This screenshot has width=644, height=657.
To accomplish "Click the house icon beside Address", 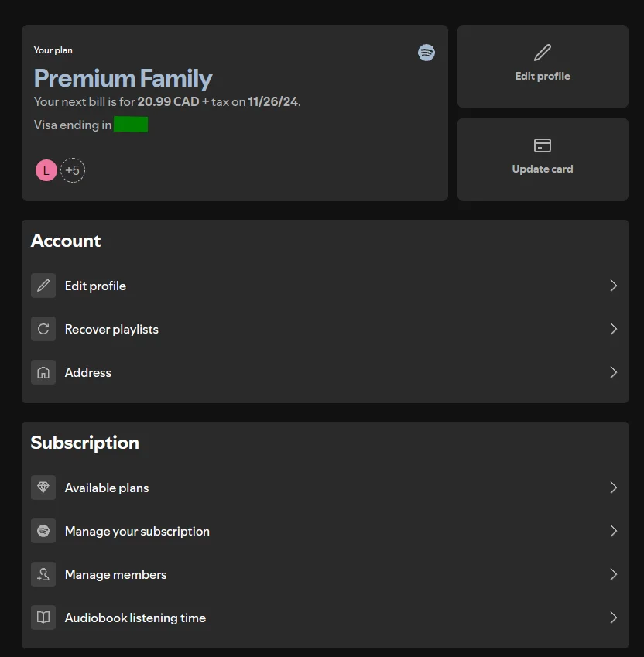I will [x=43, y=372].
